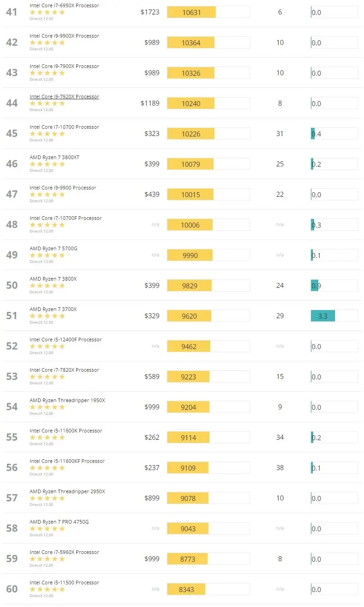Select the Intel Core i7-5960X Processor name

click(x=64, y=552)
